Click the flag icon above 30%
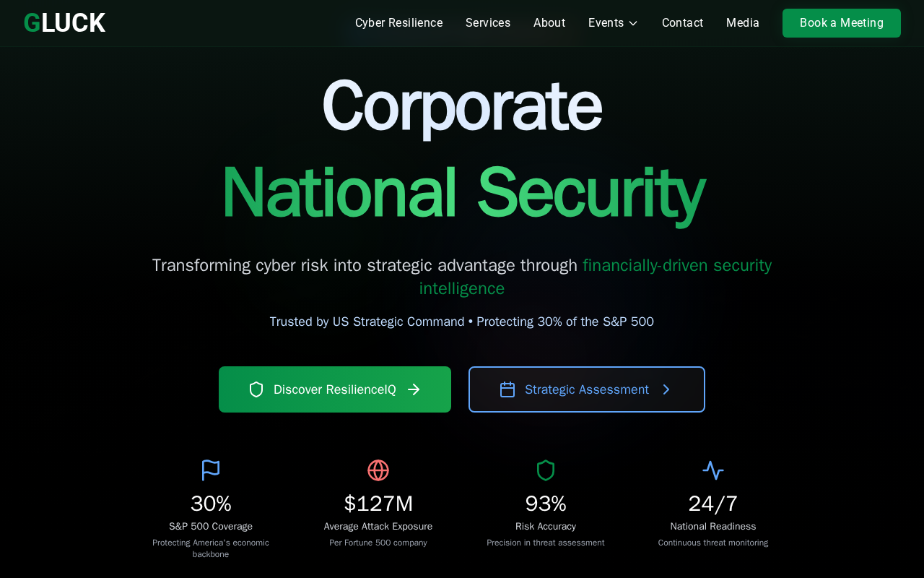924x578 pixels. point(211,470)
